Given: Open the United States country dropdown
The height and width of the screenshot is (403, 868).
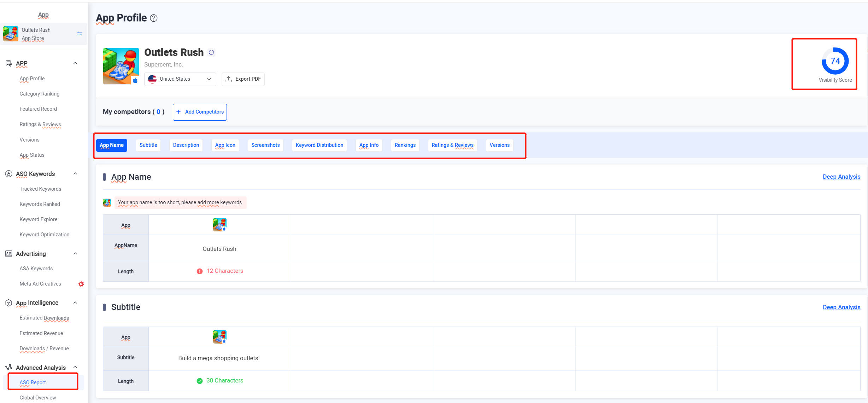Looking at the screenshot, I should 180,79.
